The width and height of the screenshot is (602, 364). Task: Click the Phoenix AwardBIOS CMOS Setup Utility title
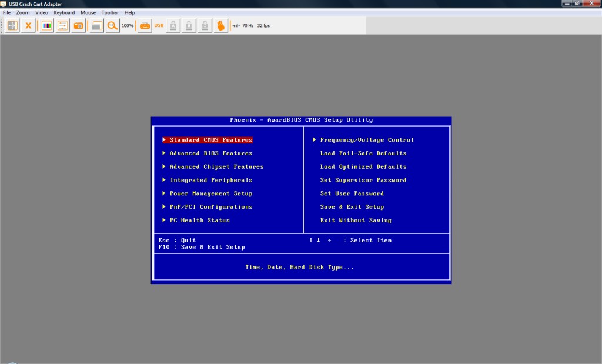tap(302, 120)
